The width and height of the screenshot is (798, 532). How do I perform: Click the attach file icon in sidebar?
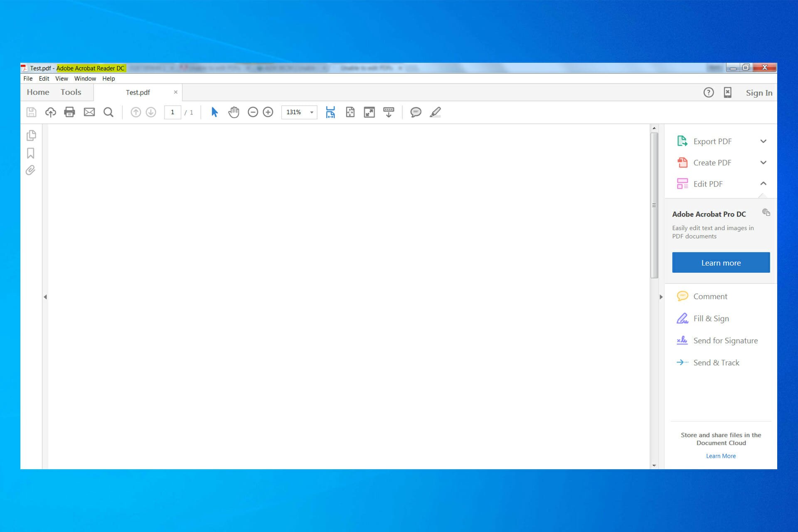(31, 170)
